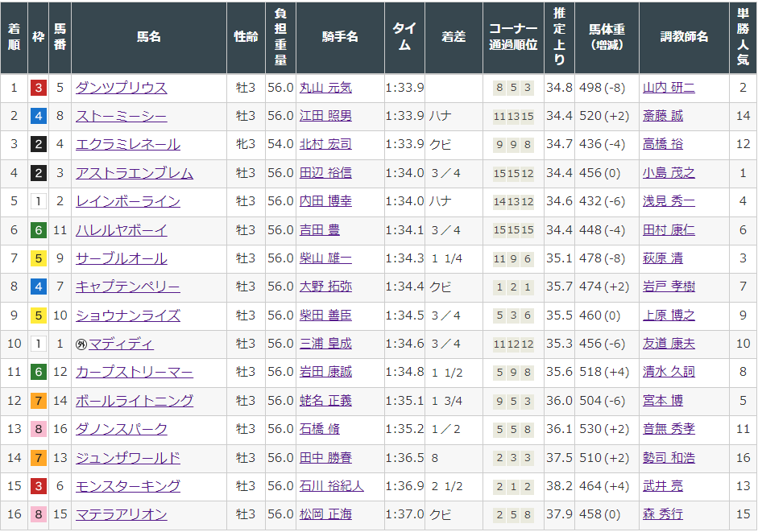
Task: Open horse link ダノンスパーク
Action: pos(122,429)
